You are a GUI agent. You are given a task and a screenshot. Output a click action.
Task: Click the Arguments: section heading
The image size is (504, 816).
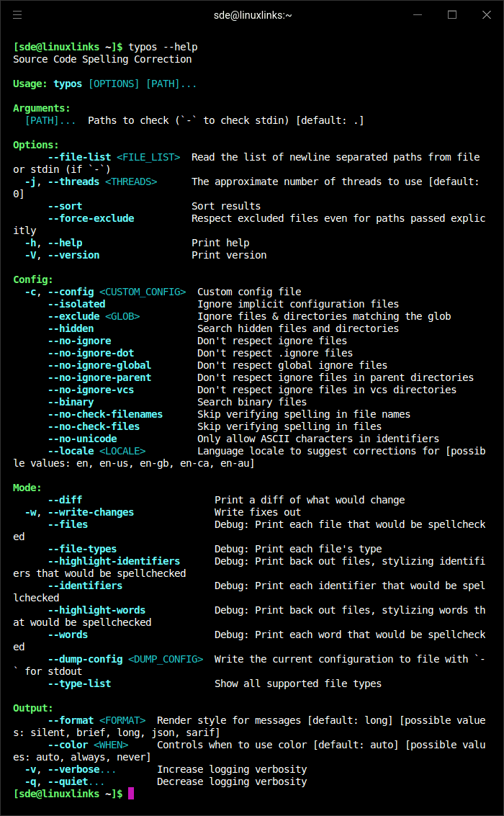(42, 108)
